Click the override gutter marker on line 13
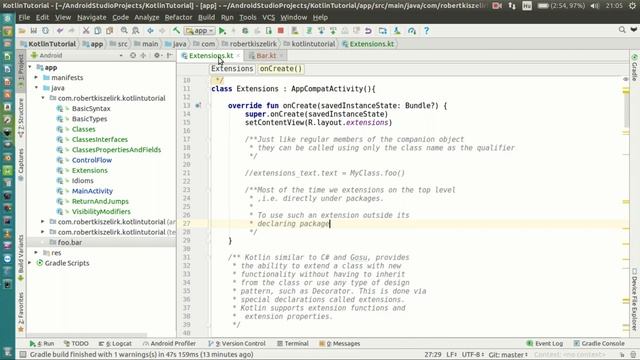Image resolution: width=640 pixels, height=360 pixels. (x=198, y=105)
